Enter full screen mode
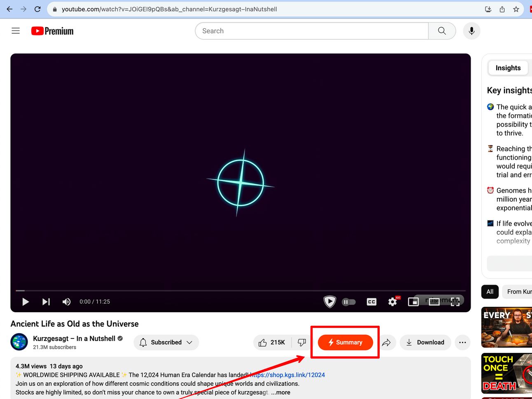Screen dimensions: 532x399 tap(455, 302)
